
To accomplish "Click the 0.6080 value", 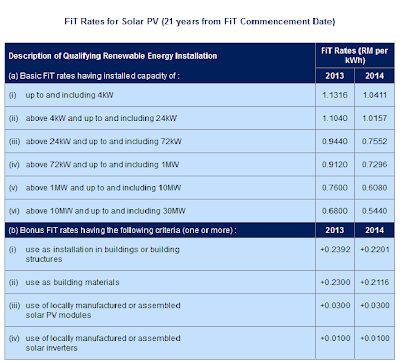I will [x=375, y=188].
